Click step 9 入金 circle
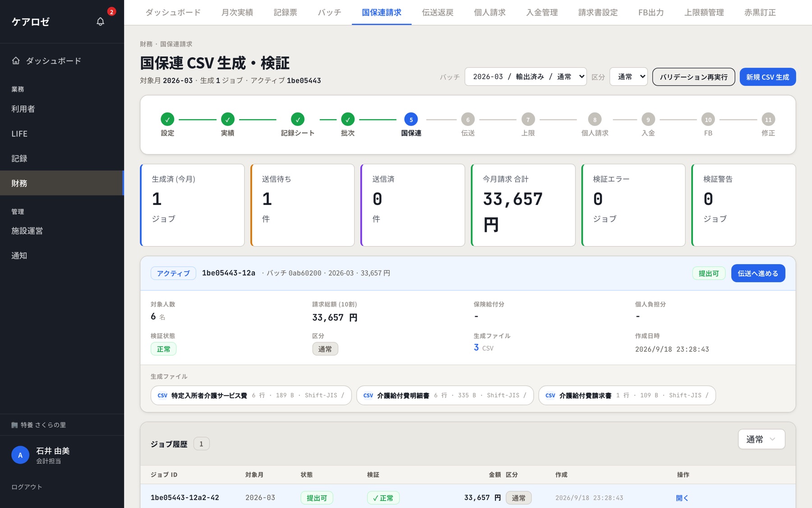 coord(648,119)
